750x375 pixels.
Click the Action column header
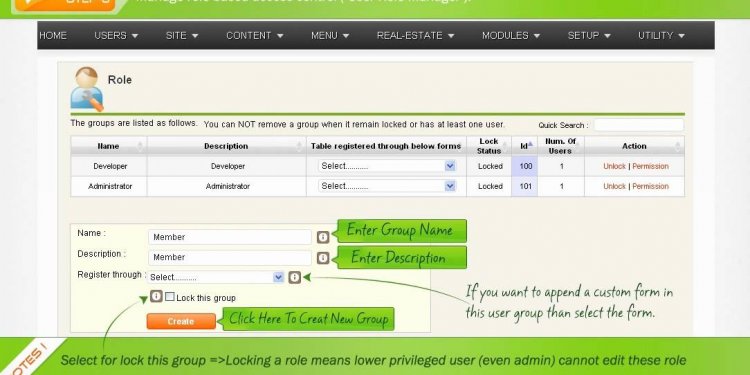[634, 146]
